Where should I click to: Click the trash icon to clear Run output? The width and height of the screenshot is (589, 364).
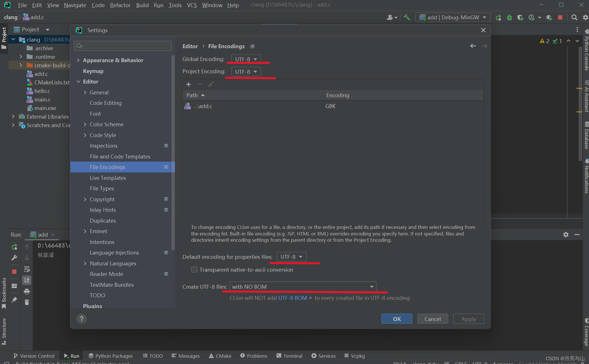click(x=27, y=302)
